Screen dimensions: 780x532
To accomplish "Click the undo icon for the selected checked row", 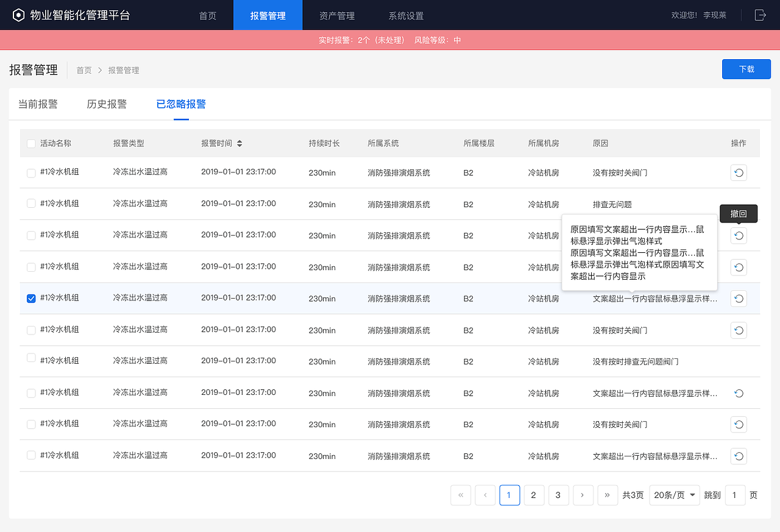I will [x=739, y=299].
